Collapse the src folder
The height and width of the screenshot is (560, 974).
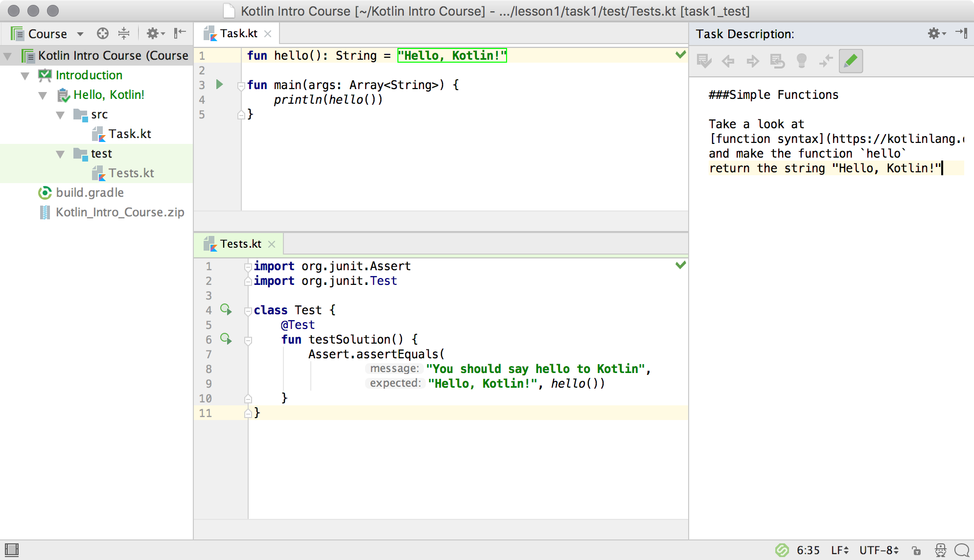click(x=61, y=115)
